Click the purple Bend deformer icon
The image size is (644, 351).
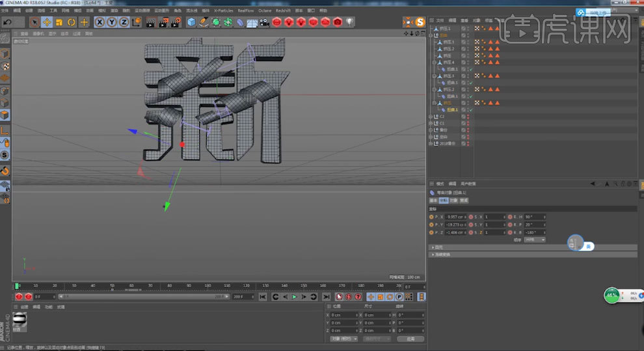point(240,22)
